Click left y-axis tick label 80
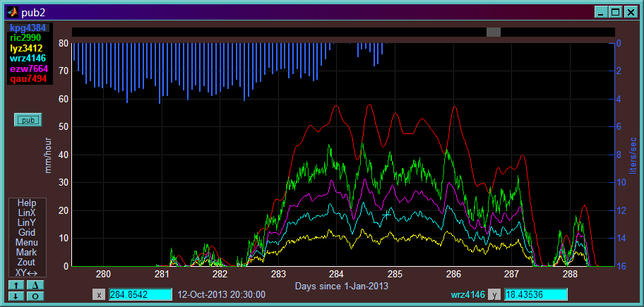Image resolution: width=644 pixels, height=307 pixels. 64,43
